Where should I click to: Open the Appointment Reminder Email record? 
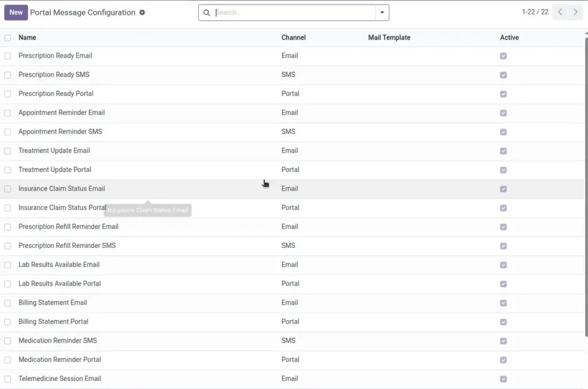61,112
